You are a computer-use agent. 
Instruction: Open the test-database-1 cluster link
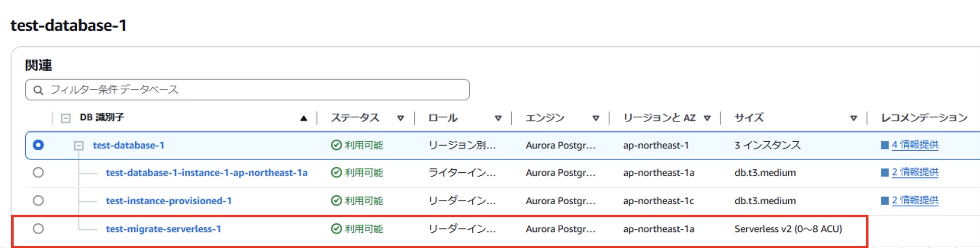129,145
